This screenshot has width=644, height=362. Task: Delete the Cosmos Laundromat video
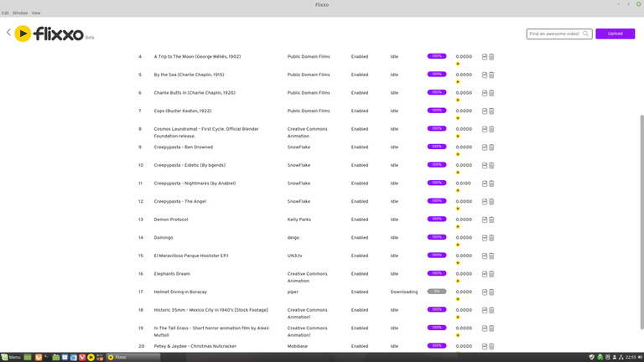pos(491,129)
